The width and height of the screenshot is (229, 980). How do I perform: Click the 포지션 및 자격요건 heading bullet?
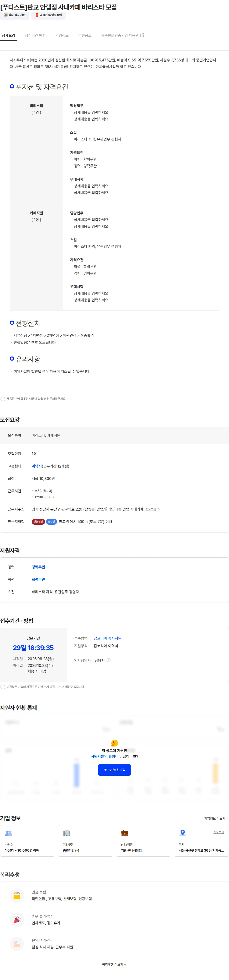12,87
